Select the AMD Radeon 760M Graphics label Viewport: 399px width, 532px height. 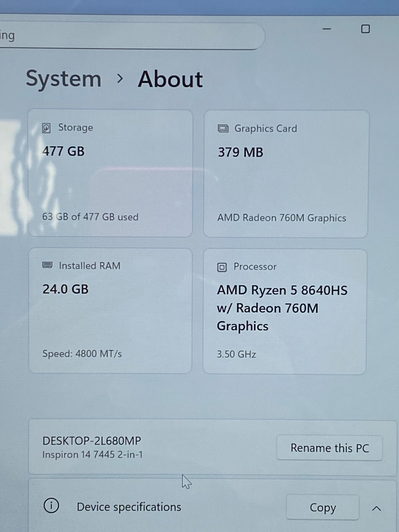282,218
